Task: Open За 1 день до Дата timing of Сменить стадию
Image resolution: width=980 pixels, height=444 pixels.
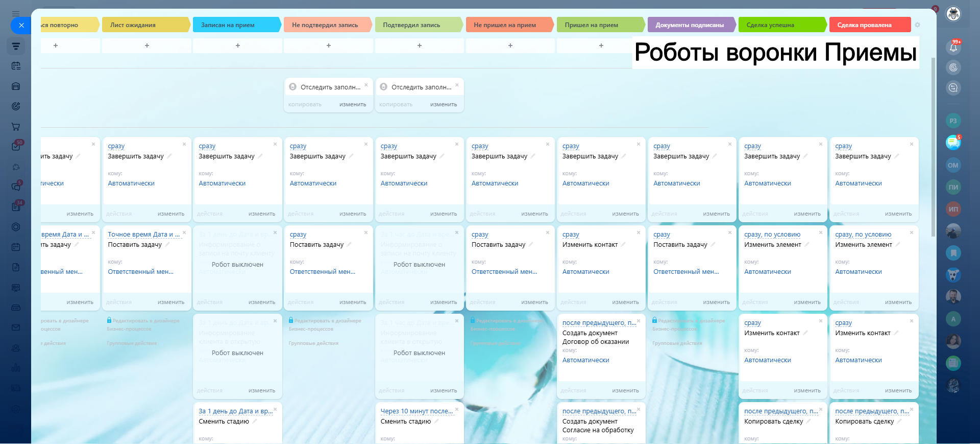Action: click(x=235, y=411)
